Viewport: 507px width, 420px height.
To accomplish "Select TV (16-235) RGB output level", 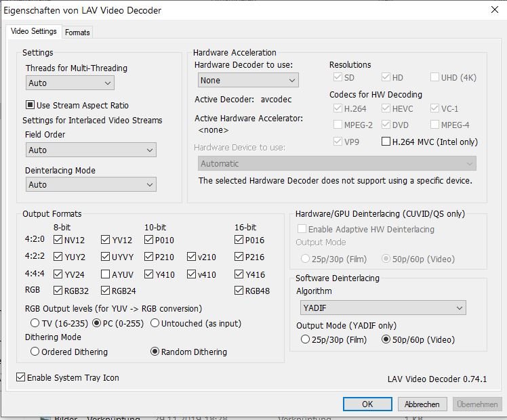I will tap(35, 323).
